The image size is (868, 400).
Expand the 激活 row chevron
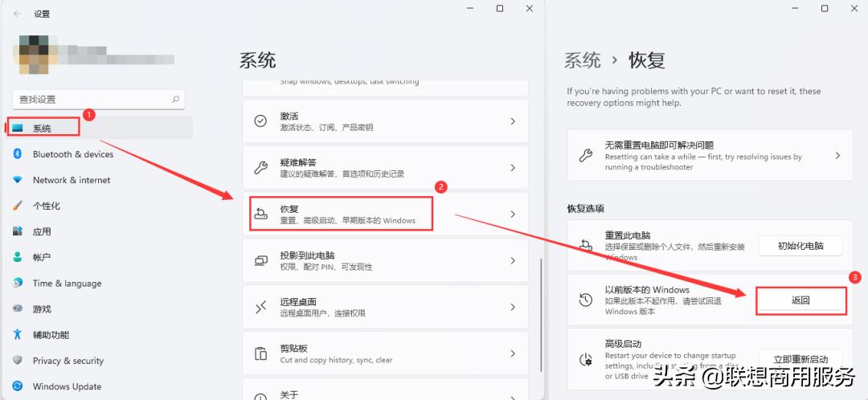[x=513, y=121]
